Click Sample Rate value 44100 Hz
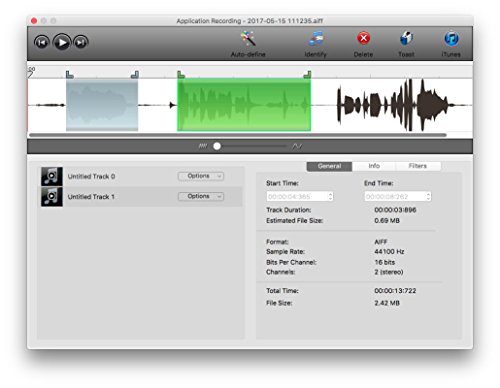Viewport: 500px width, 388px height. pyautogui.click(x=389, y=252)
